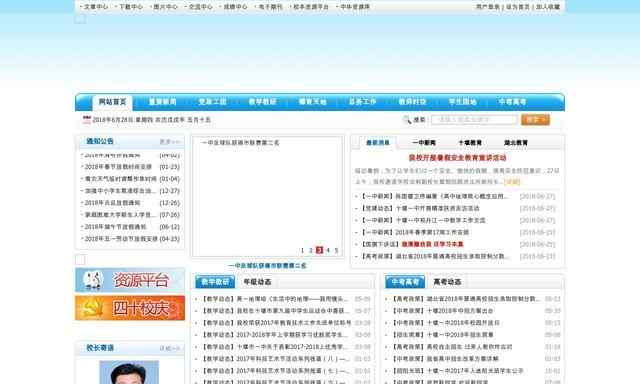Select slide 4 in the image slideshow
The width and height of the screenshot is (640, 384).
point(328,250)
